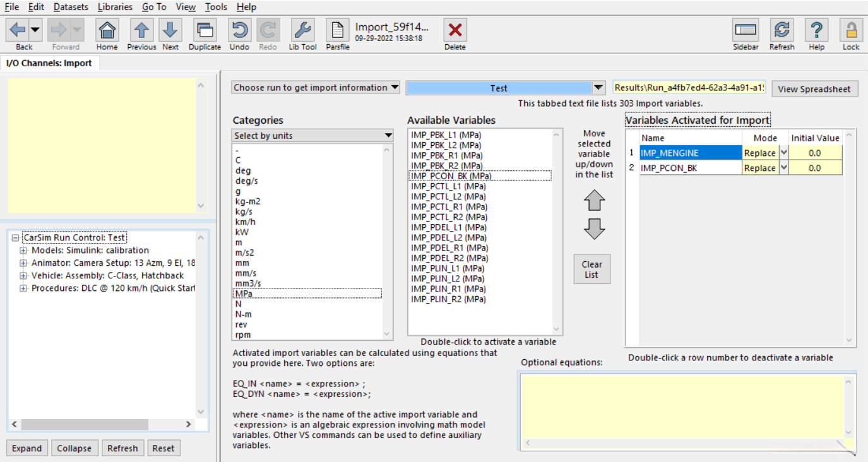Screen dimensions: 868x462
Task: Go to the Previous dataset
Action: click(141, 30)
